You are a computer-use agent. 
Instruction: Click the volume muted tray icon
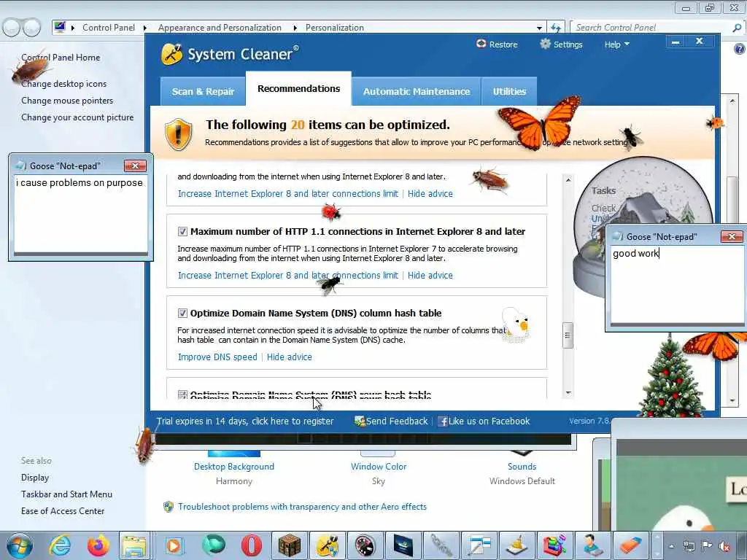pos(724,546)
